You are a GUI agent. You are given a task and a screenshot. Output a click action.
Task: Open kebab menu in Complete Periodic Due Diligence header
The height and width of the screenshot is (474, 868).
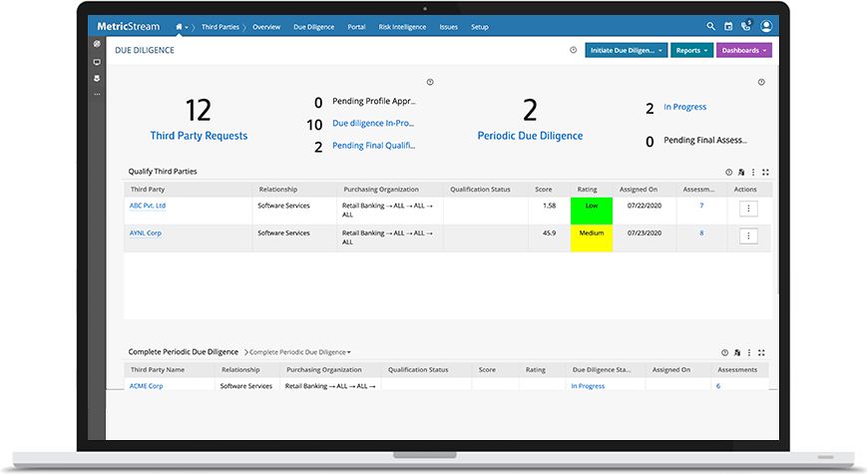749,352
